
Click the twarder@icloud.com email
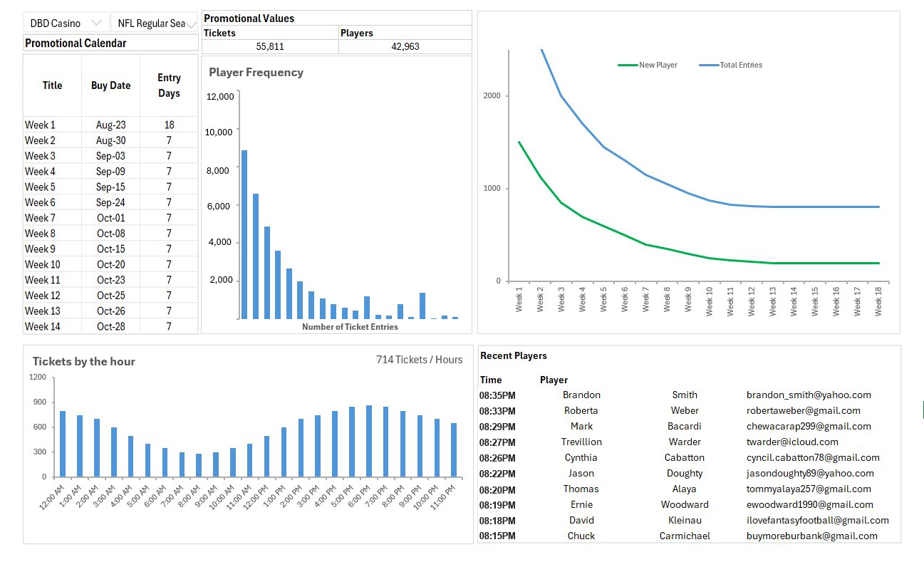coord(792,442)
